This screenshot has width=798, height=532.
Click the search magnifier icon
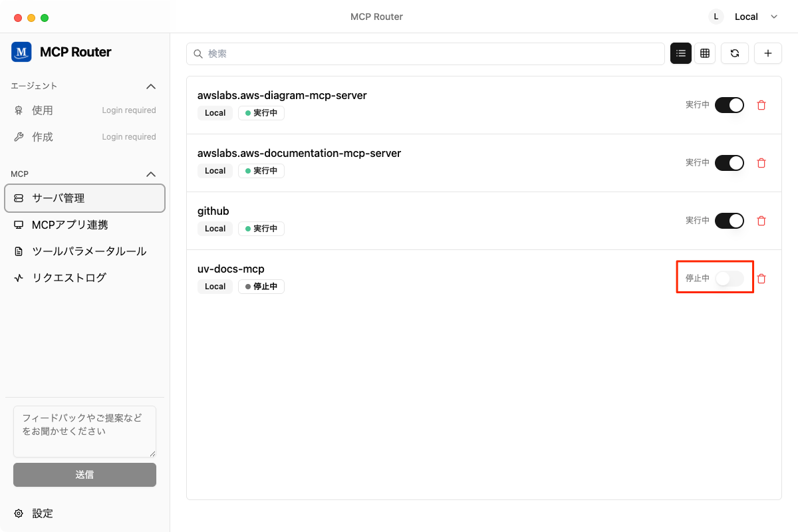point(198,54)
